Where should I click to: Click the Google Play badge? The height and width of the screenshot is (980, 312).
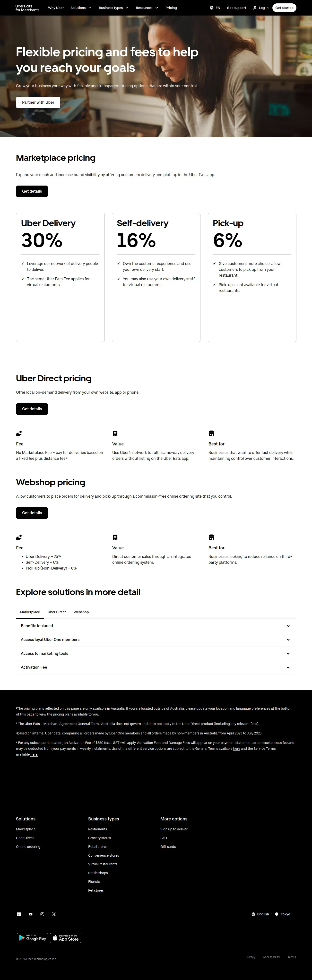coord(32,938)
